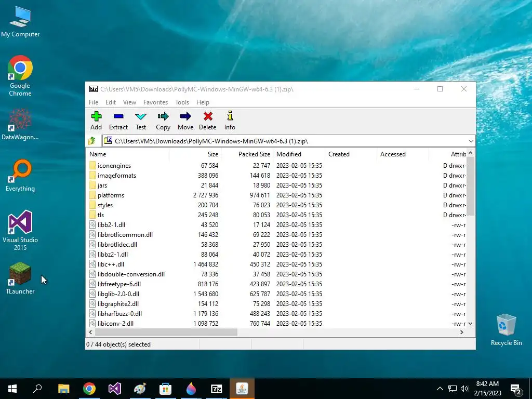Image resolution: width=532 pixels, height=399 pixels.
Task: Open File Explorer from taskbar
Action: tap(63, 389)
